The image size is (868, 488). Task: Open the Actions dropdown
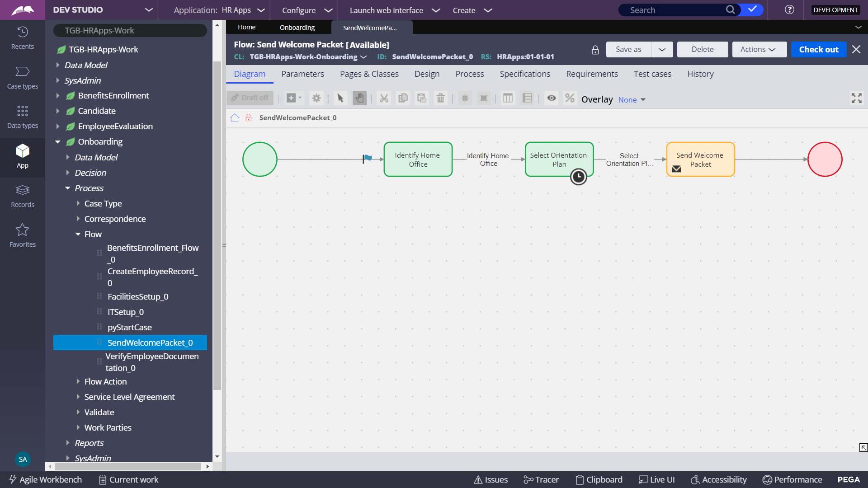(759, 50)
